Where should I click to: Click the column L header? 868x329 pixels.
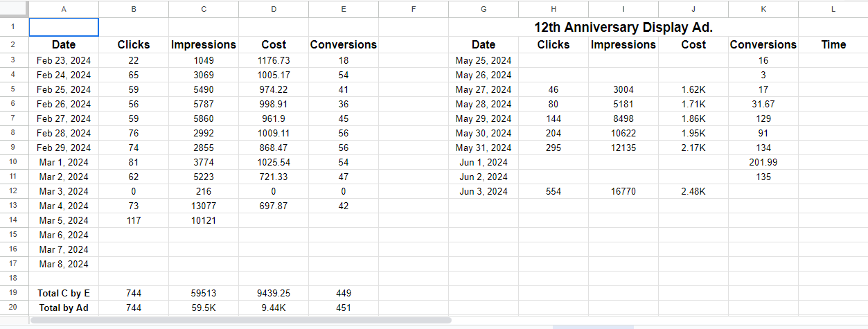tap(833, 9)
